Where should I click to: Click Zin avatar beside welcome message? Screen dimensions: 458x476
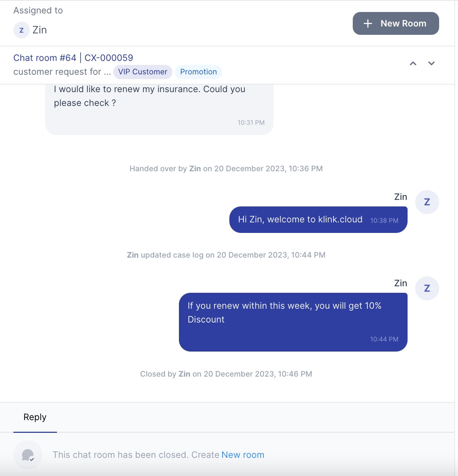[x=427, y=202]
